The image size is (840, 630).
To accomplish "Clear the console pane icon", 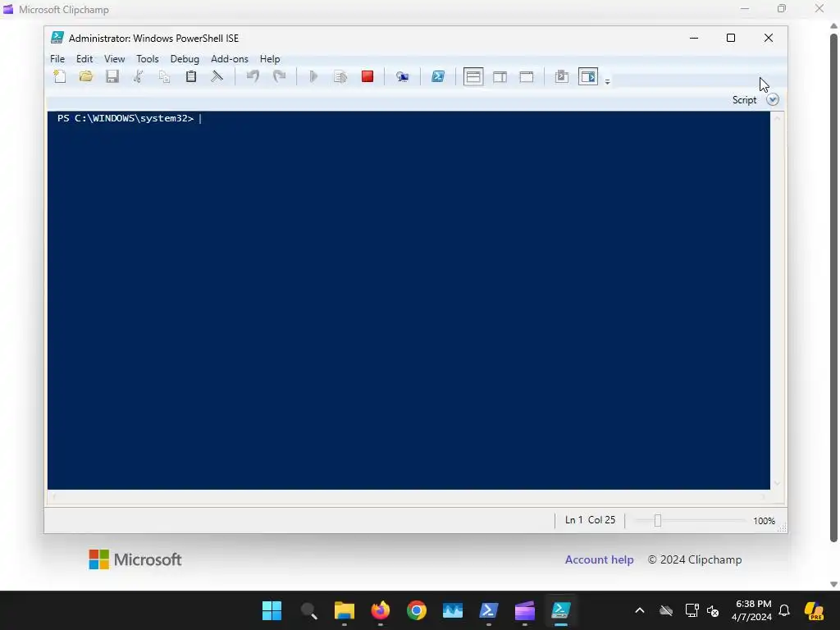I will point(217,76).
